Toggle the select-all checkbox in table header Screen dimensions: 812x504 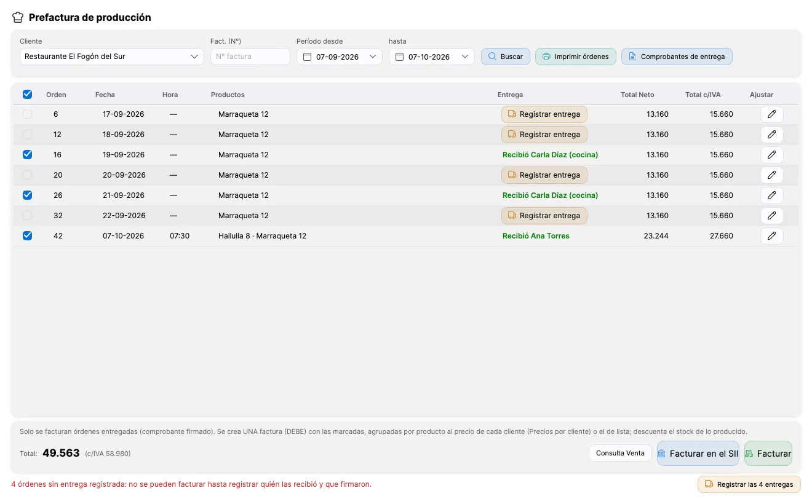27,94
